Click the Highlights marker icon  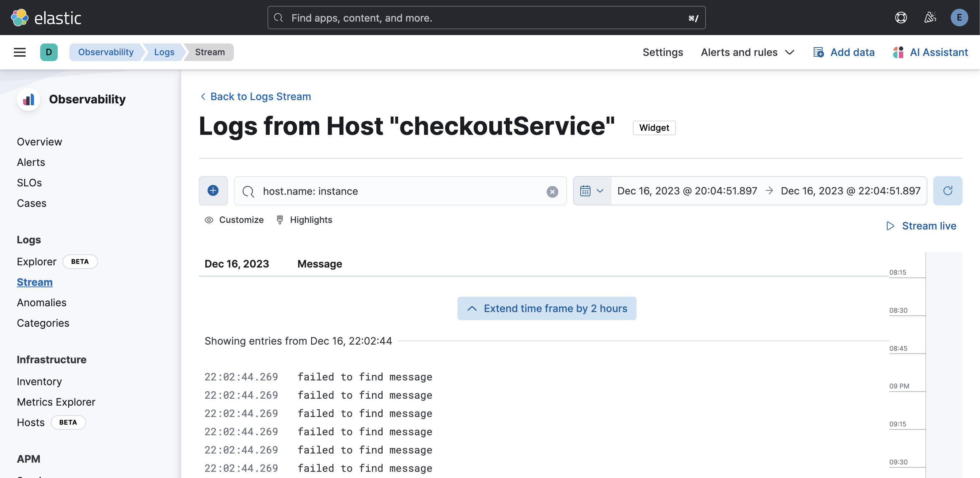point(280,220)
